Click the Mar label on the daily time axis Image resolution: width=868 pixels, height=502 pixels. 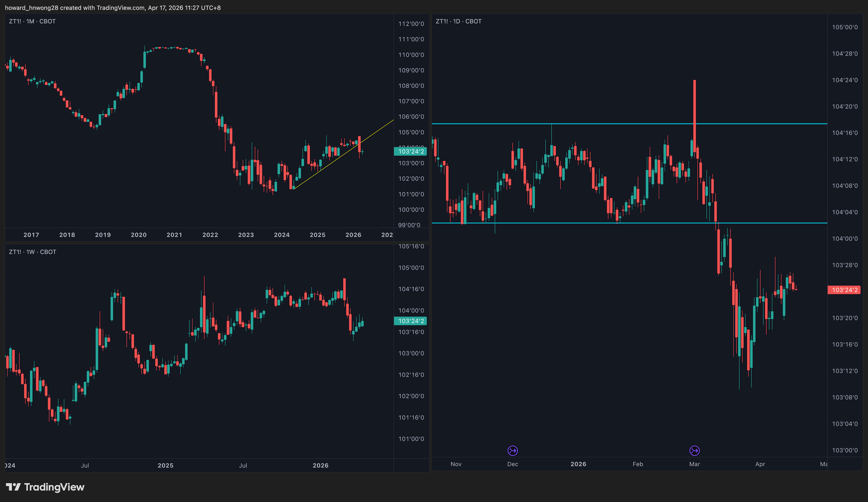click(x=694, y=464)
